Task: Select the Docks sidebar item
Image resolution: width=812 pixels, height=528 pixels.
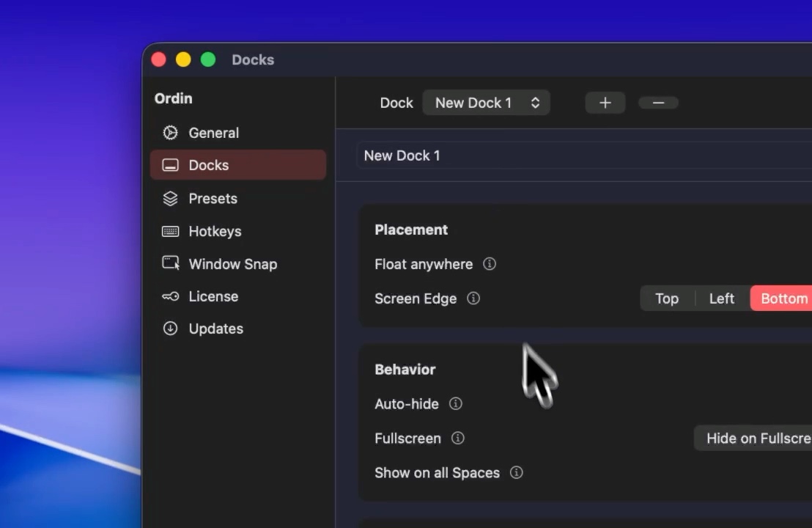Action: [x=238, y=165]
